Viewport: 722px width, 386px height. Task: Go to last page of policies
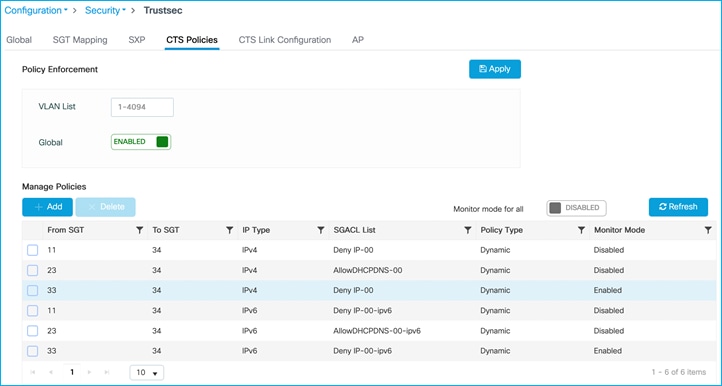click(x=107, y=372)
